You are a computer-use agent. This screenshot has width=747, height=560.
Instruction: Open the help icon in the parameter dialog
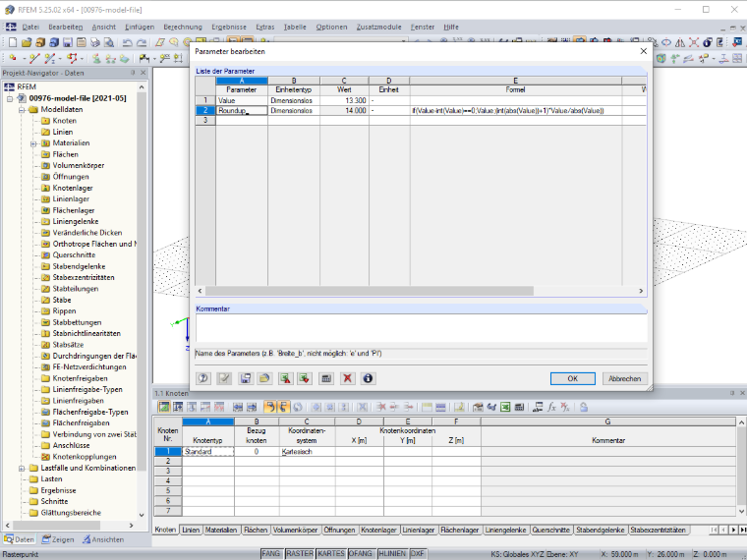[x=203, y=378]
